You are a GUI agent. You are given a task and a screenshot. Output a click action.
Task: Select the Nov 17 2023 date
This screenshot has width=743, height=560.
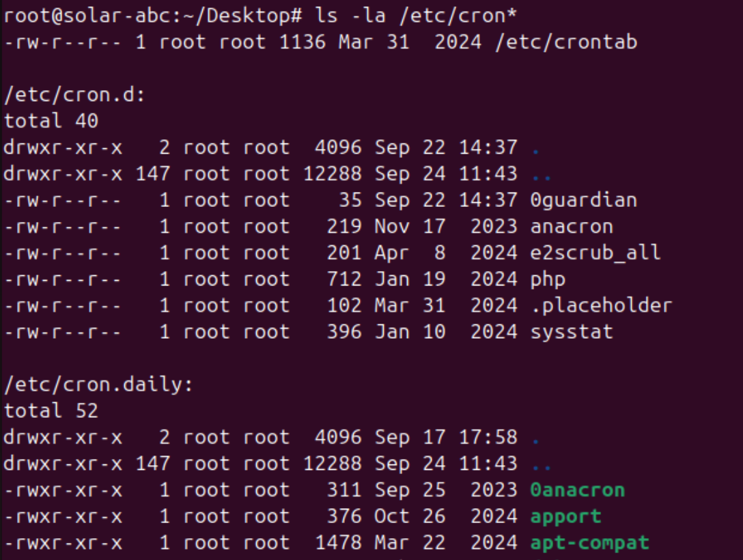445,226
